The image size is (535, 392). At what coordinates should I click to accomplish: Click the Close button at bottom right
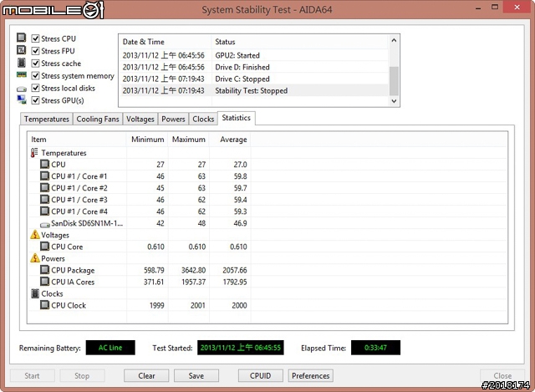pos(502,375)
